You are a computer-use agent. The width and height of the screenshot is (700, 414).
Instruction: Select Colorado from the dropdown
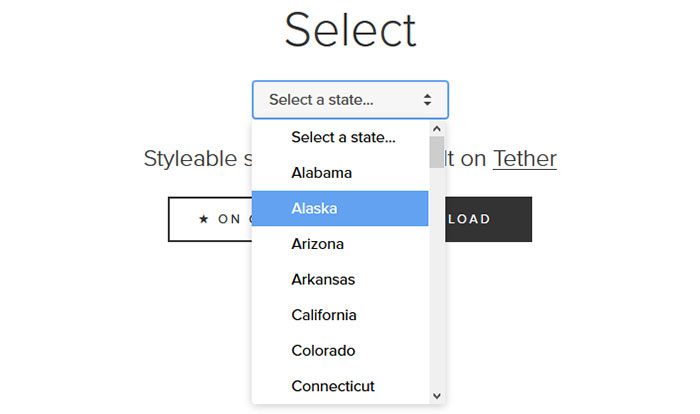pyautogui.click(x=340, y=351)
